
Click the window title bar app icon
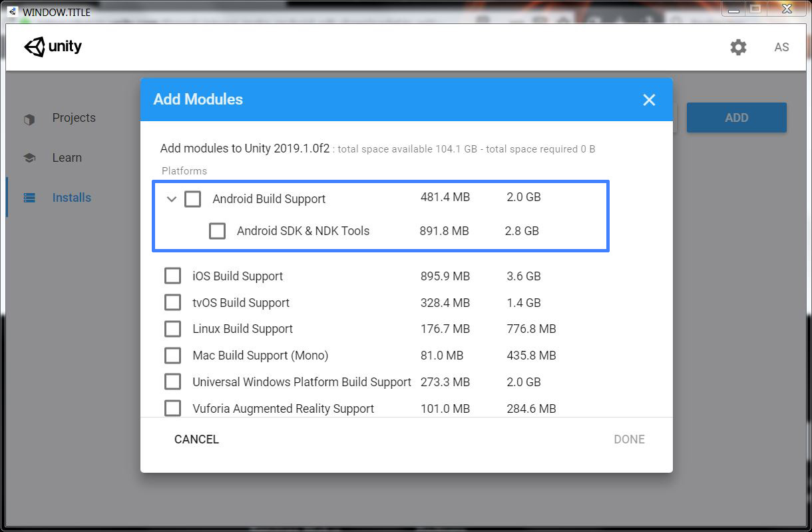12,11
